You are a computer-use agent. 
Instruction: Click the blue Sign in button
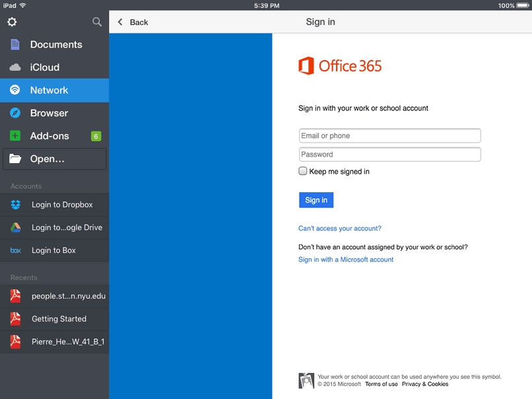pos(316,200)
